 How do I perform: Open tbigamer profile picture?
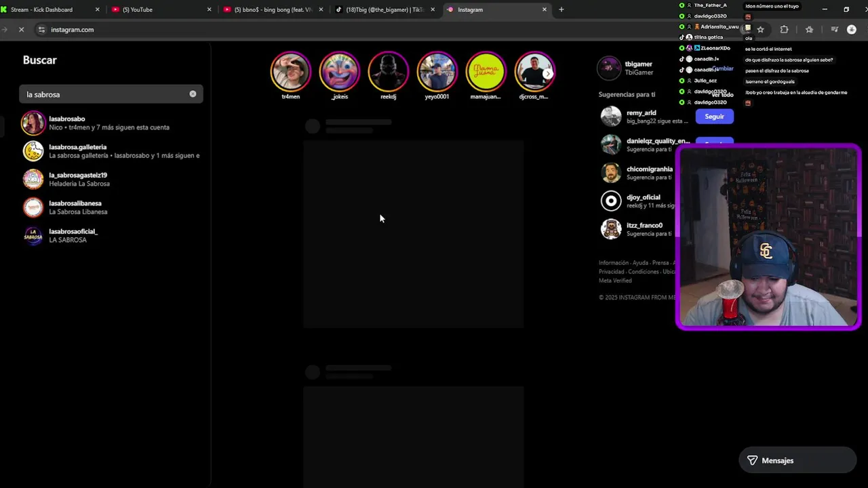(609, 68)
